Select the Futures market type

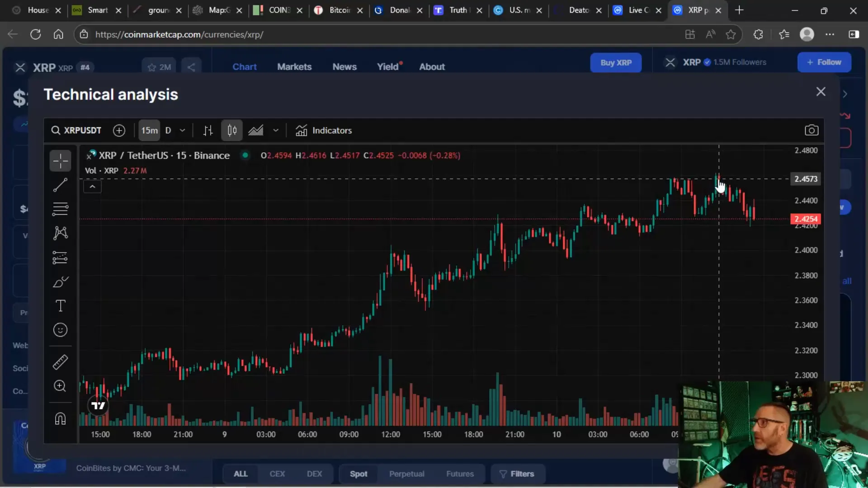click(460, 474)
